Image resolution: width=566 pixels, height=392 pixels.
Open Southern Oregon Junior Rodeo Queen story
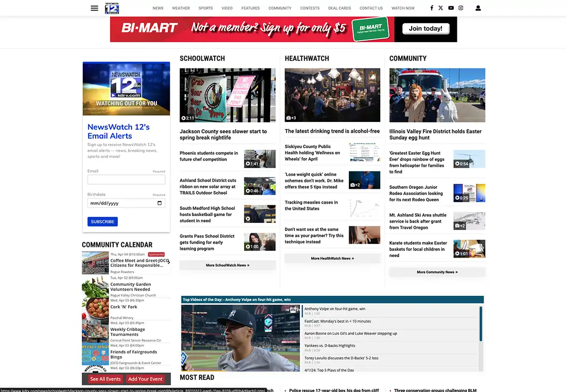tap(416, 193)
